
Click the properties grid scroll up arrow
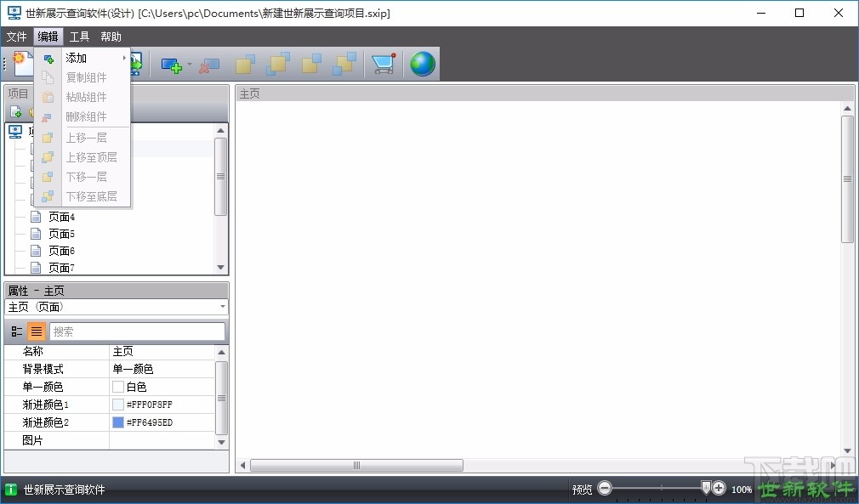coord(221,353)
